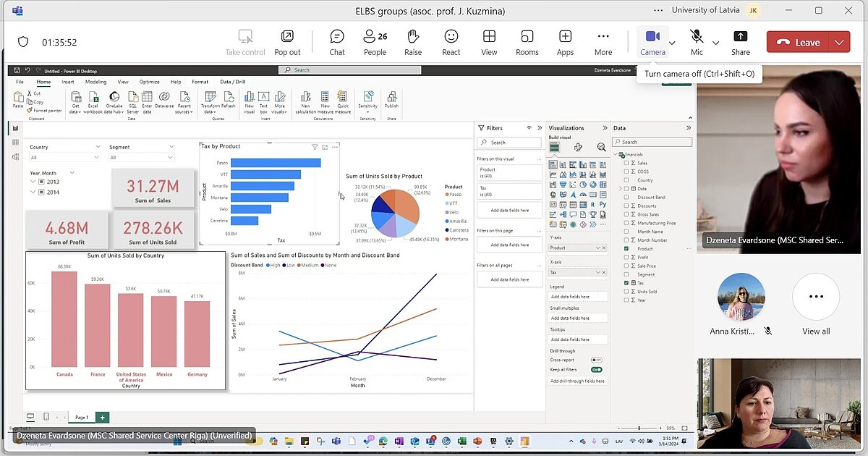
Task: Add a new report page
Action: (103, 417)
